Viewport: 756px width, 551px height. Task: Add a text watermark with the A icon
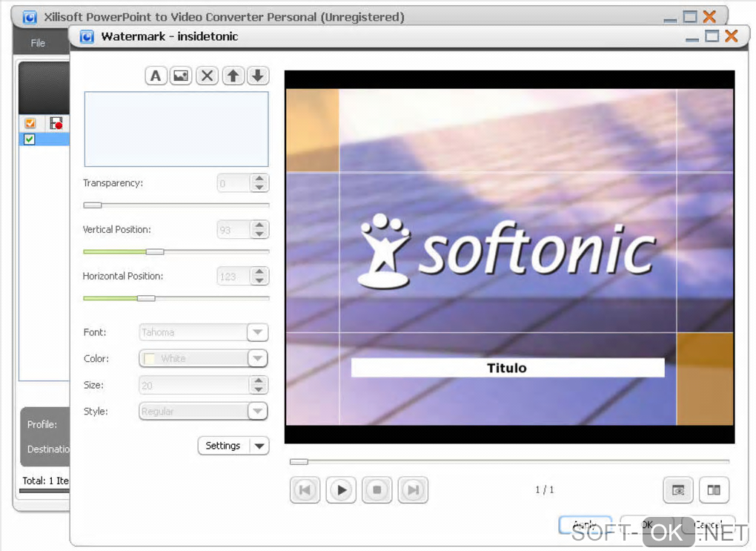(x=156, y=76)
